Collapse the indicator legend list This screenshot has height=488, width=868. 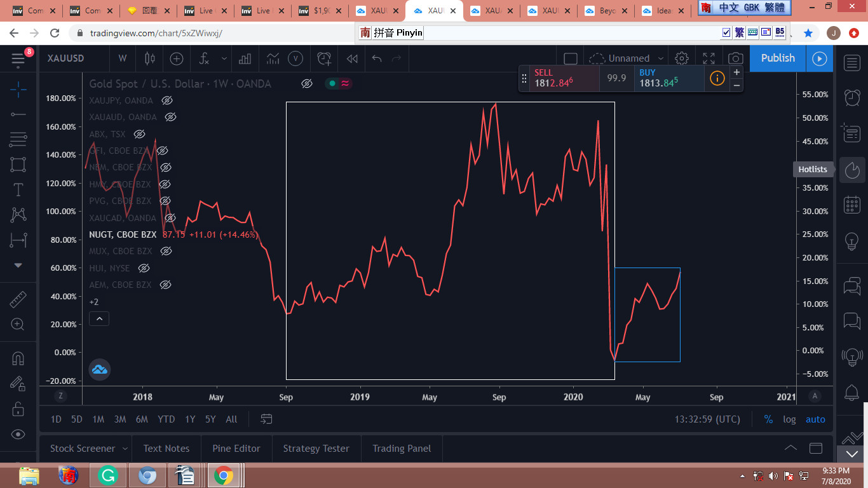(x=99, y=318)
